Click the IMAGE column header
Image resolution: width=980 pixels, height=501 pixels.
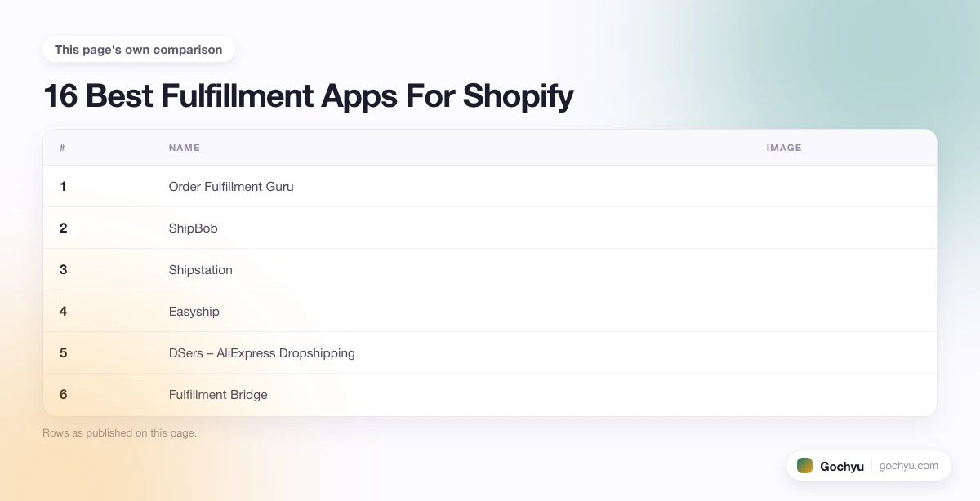click(x=784, y=148)
